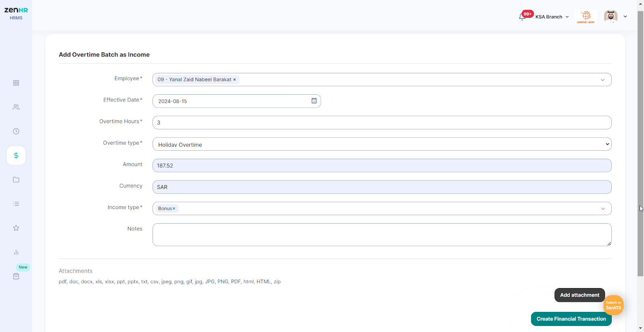The image size is (644, 332).
Task: Click the Notes text area
Action: [382, 234]
